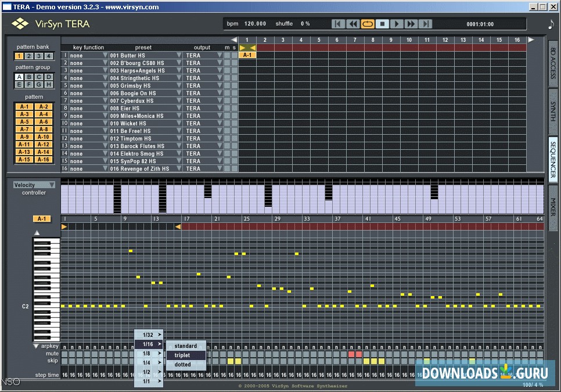Jump to end with skip-forward button
The width and height of the screenshot is (561, 392).
[x=426, y=24]
